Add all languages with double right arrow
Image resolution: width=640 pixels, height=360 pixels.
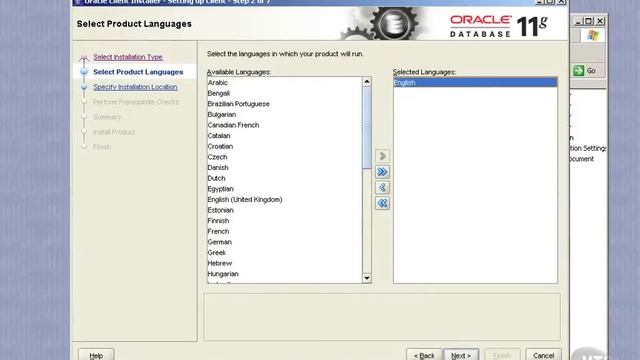382,172
